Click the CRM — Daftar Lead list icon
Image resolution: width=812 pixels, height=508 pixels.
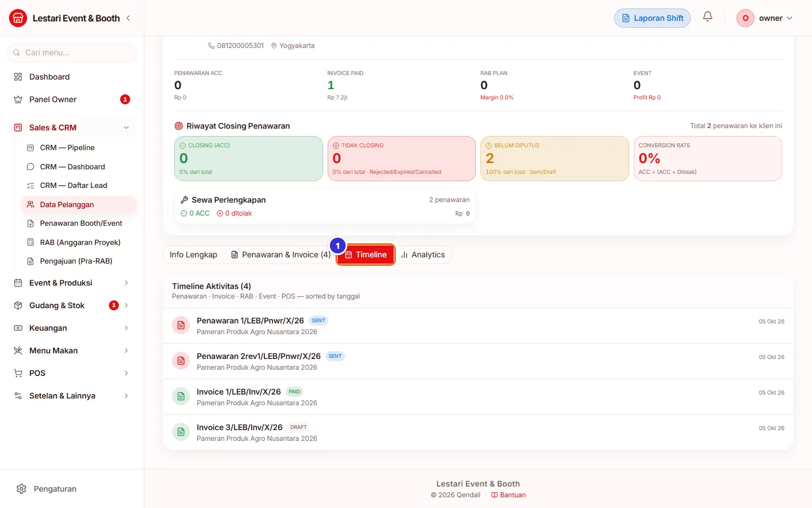pyautogui.click(x=30, y=185)
